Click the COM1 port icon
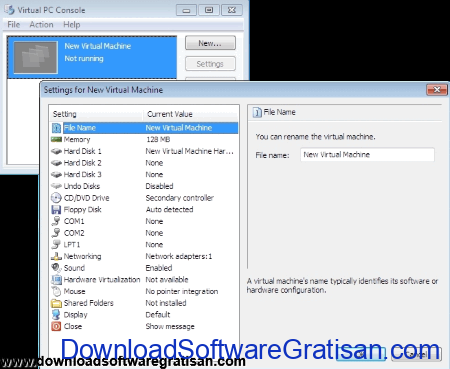The height and width of the screenshot is (369, 450). pos(56,221)
